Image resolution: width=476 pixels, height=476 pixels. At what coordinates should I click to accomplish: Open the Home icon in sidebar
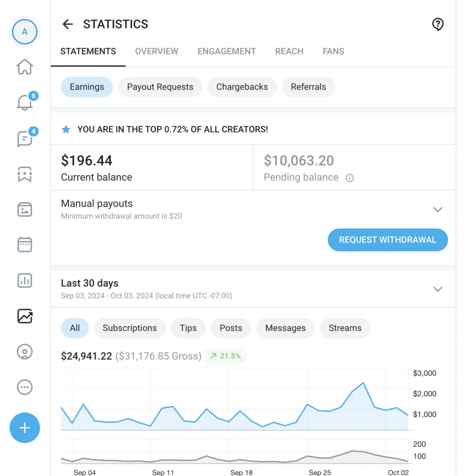click(25, 67)
